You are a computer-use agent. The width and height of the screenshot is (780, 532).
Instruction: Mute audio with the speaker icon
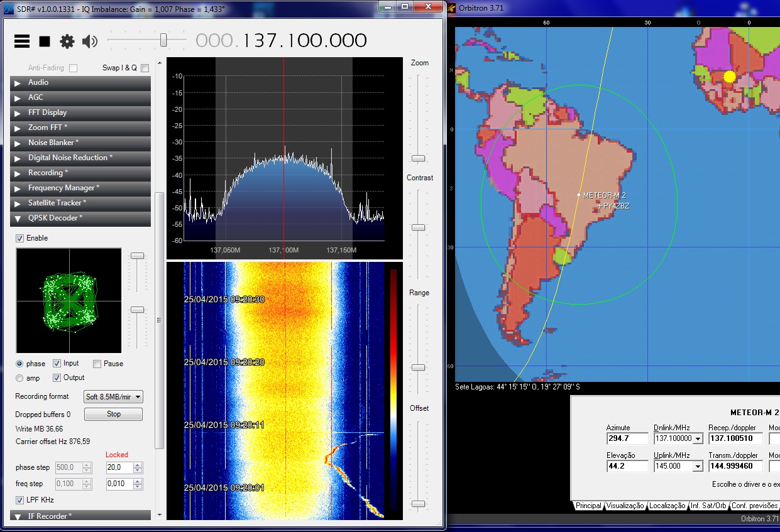[x=90, y=41]
